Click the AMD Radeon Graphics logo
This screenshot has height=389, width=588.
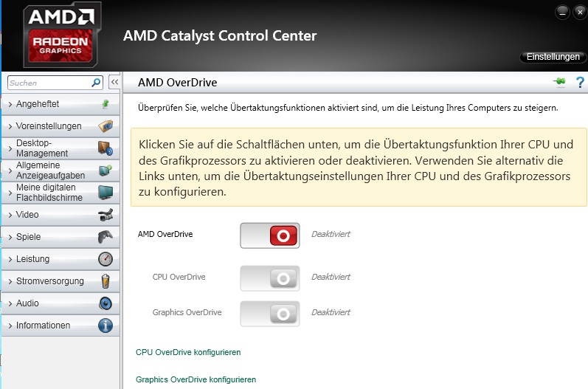pos(62,35)
